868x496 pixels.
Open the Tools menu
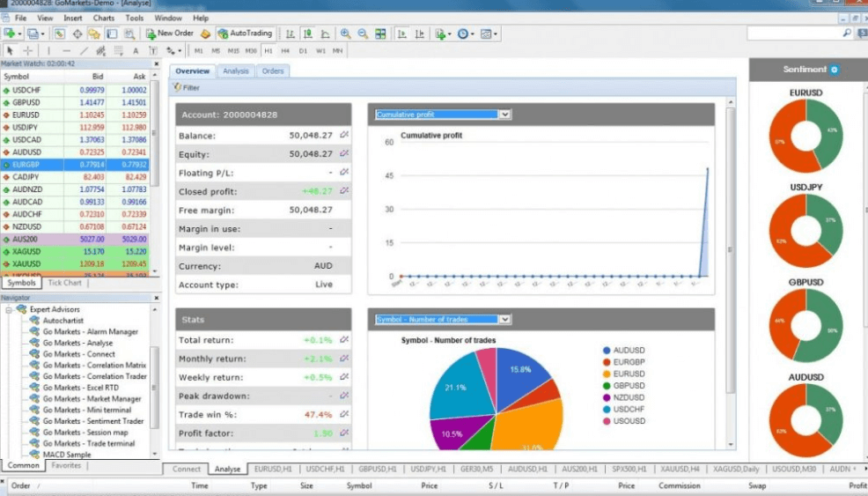134,18
